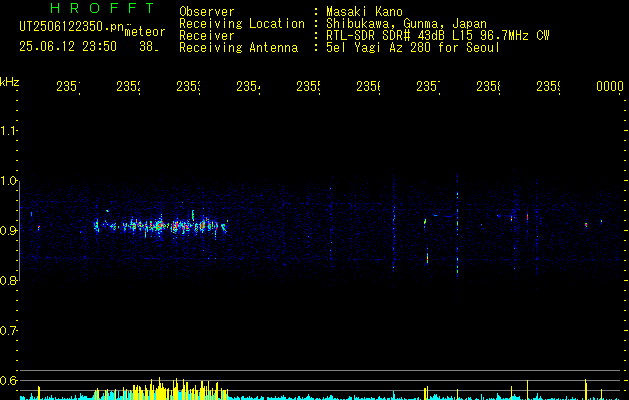Click the white vertical band marker beside axis

pyautogui.click(x=19, y=231)
